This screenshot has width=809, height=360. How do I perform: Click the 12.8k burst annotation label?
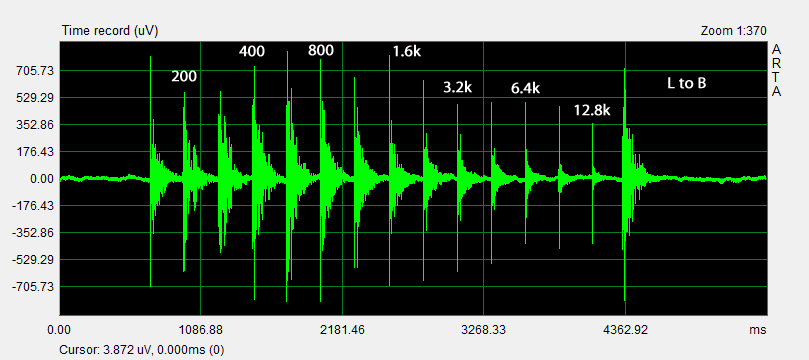592,110
